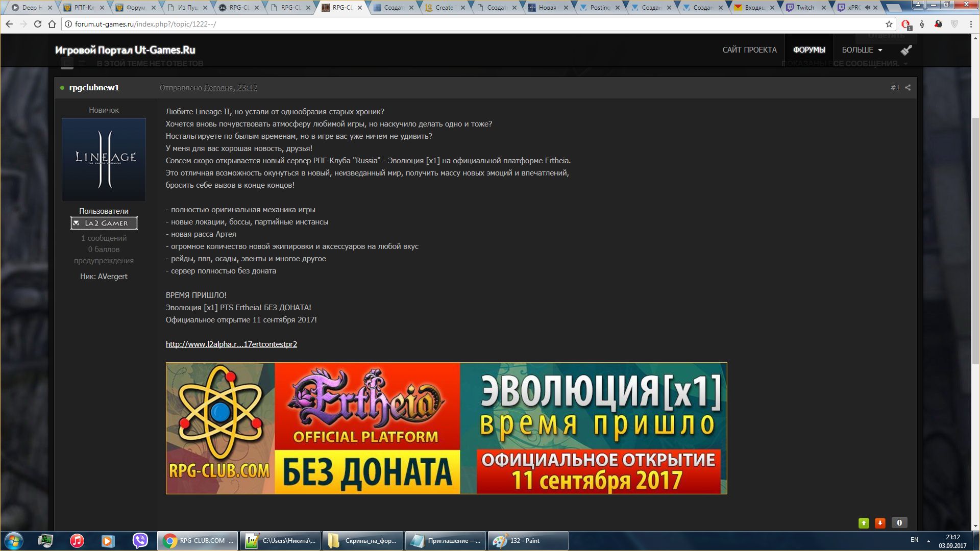This screenshot has width=980, height=551.
Task: Open Chrome's three-dot menu
Action: (970, 24)
